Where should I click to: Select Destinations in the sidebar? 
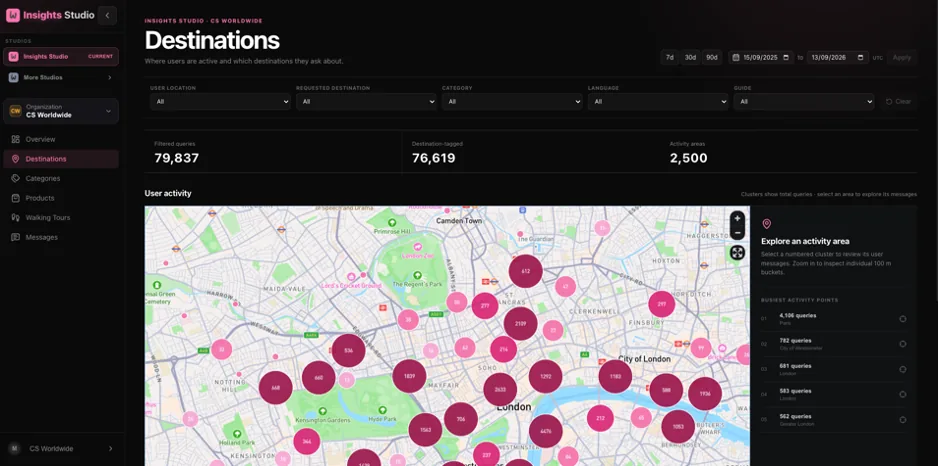61,159
